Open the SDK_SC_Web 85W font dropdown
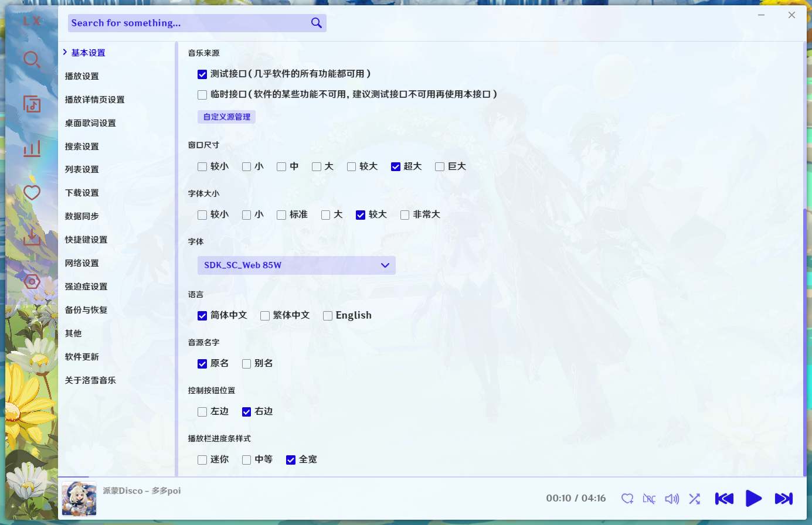812x525 pixels. pyautogui.click(x=296, y=265)
